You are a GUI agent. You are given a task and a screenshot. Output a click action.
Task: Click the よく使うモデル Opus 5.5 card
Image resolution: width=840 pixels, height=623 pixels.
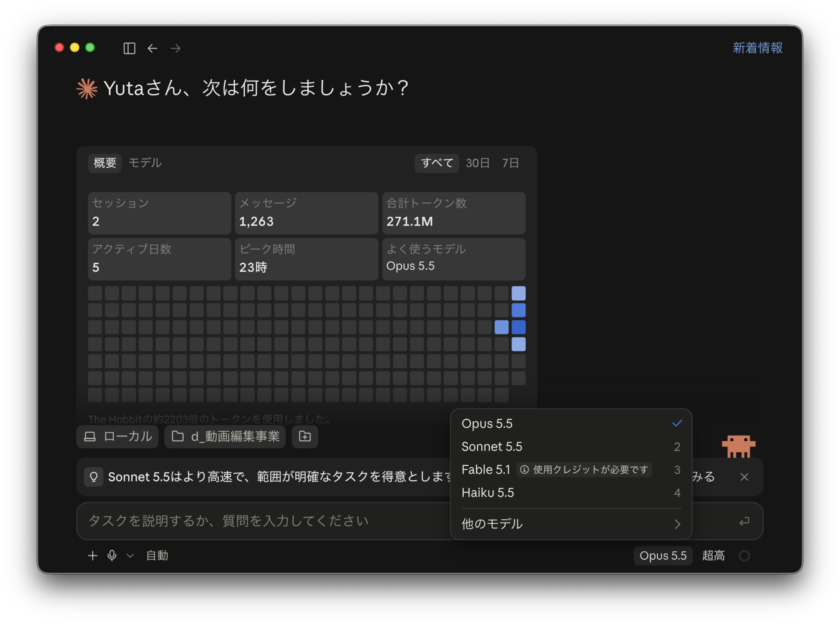454,259
